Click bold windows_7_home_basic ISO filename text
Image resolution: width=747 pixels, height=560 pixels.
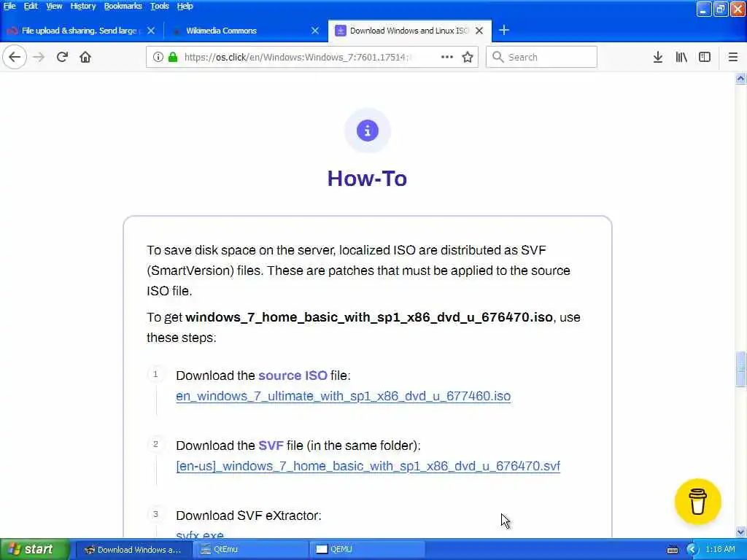point(369,318)
